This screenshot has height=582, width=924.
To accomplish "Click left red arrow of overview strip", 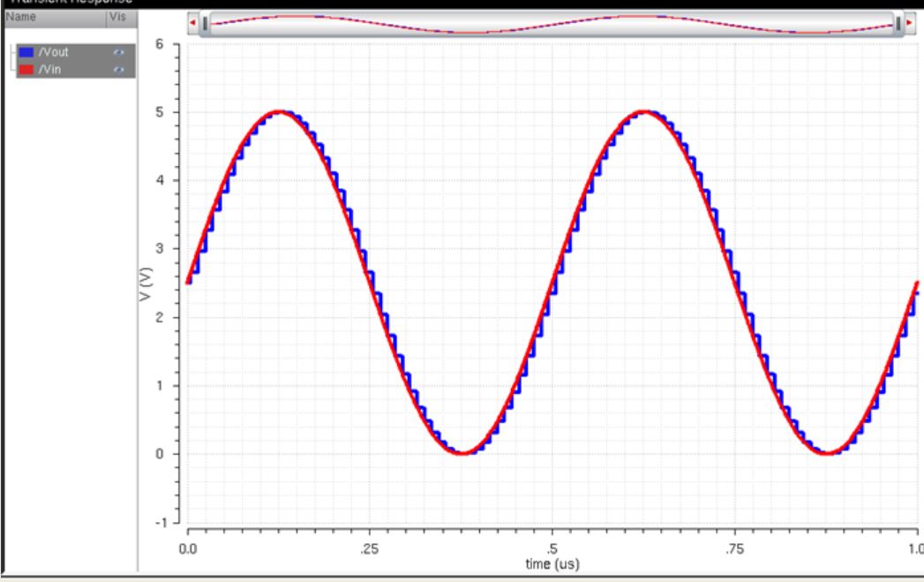I will pos(192,23).
